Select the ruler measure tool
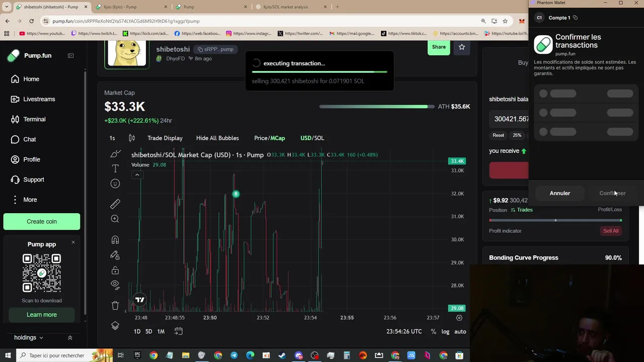 pyautogui.click(x=115, y=204)
